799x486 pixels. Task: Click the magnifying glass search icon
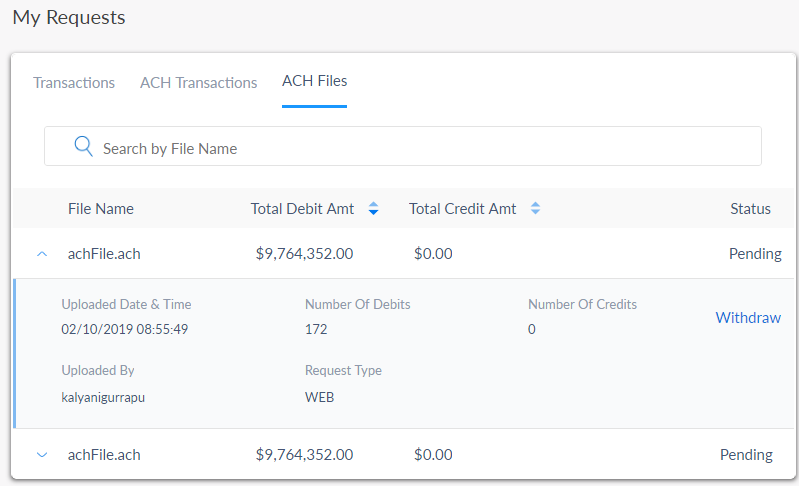point(83,147)
